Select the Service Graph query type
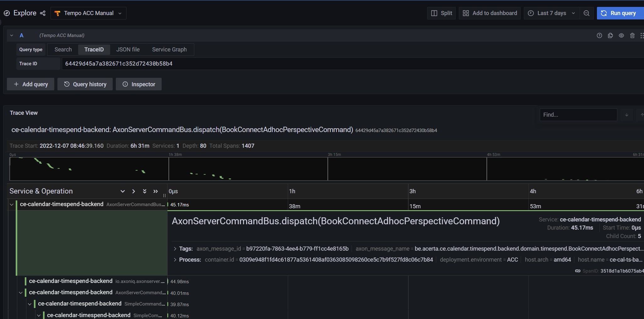Screen dimensions: 644x319 169,50
